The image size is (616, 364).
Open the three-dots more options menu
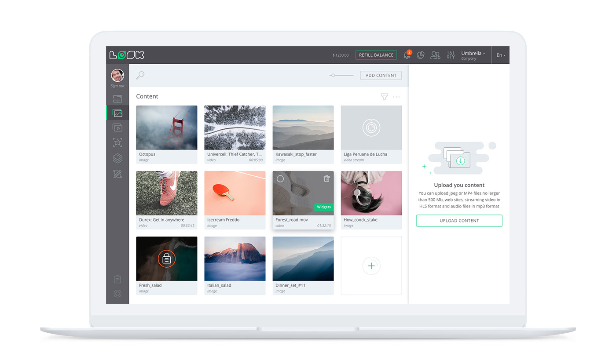[396, 97]
